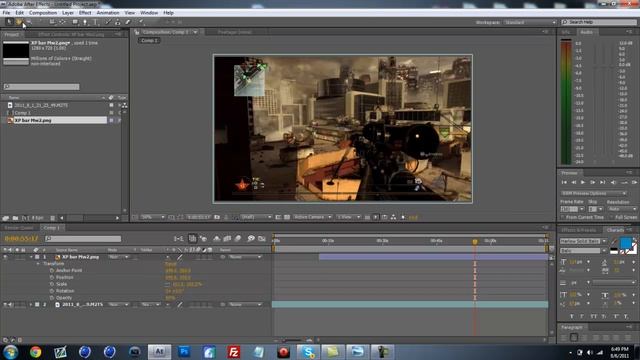640x360 pixels.
Task: Select the Zoom tool in toolbar
Action: (29, 22)
